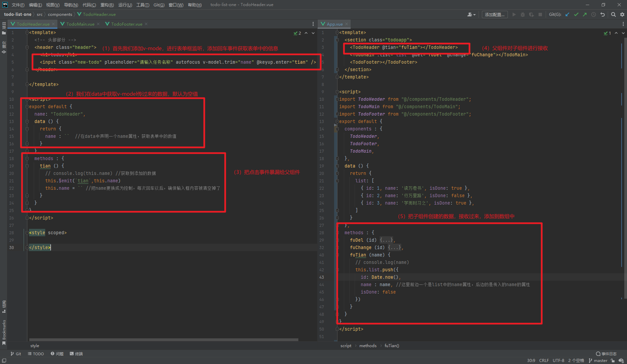Viewport: 627px width, 364px height.
Task: Click the IDE status cloud settings icon
Action: tap(621, 361)
